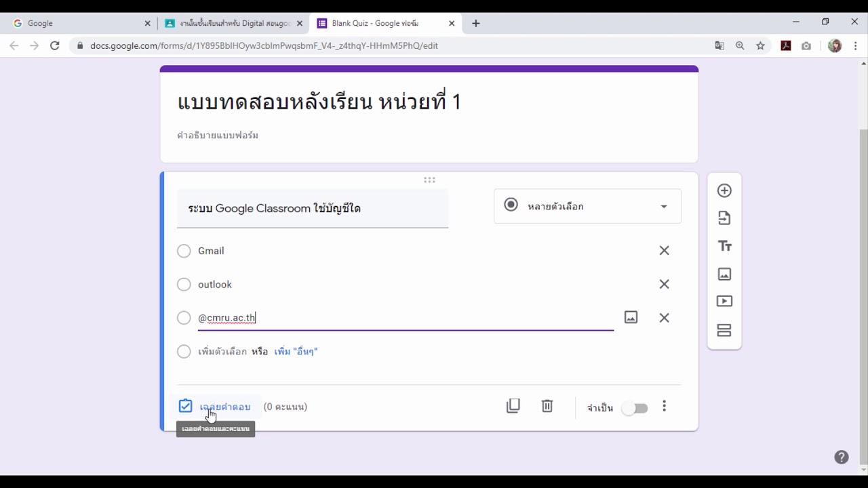Add a new question with plus icon
868x488 pixels.
click(x=724, y=190)
